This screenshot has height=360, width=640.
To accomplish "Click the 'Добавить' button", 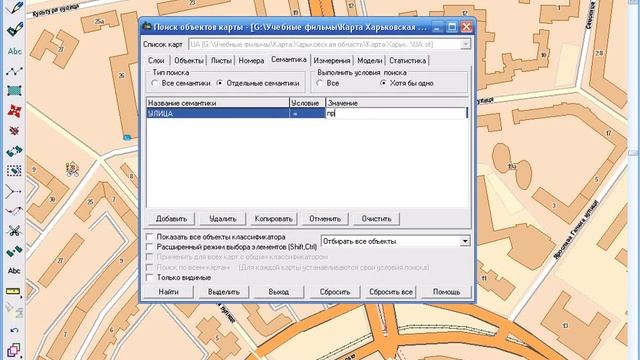I will 171,219.
